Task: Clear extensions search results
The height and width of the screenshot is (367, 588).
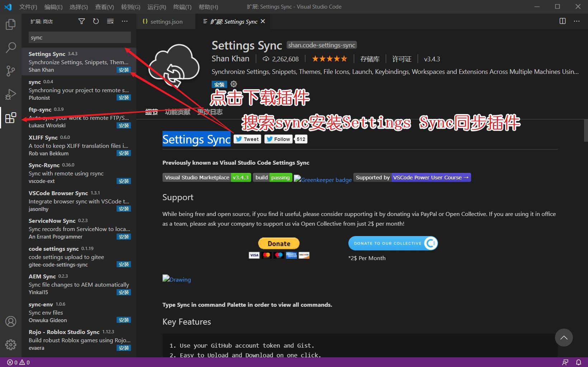Action: click(x=110, y=22)
